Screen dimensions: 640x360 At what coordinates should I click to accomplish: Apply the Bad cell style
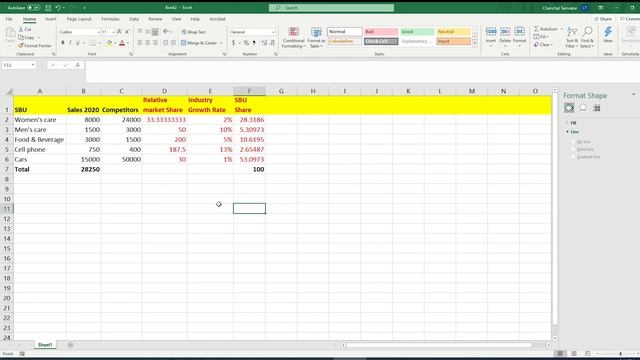coord(381,32)
